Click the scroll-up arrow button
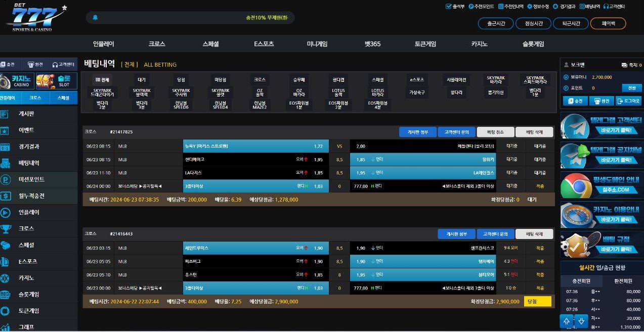This screenshot has height=332, width=644. pyautogui.click(x=567, y=321)
